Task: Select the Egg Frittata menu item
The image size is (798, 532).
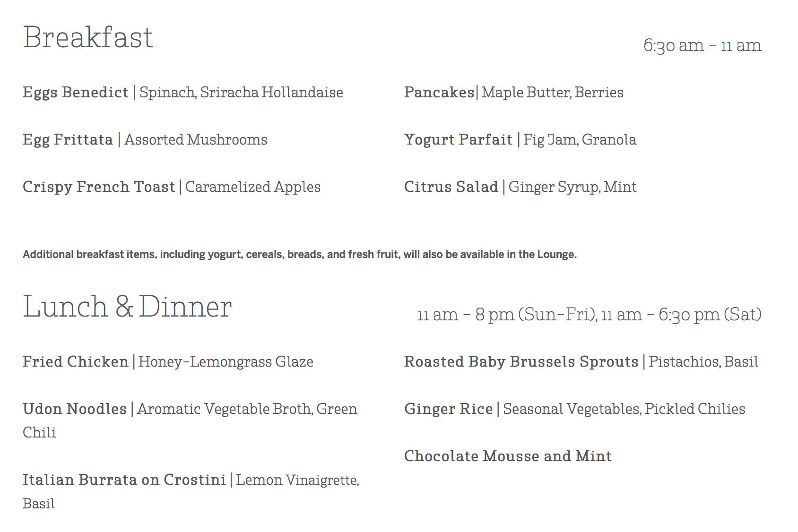Action: pos(68,140)
